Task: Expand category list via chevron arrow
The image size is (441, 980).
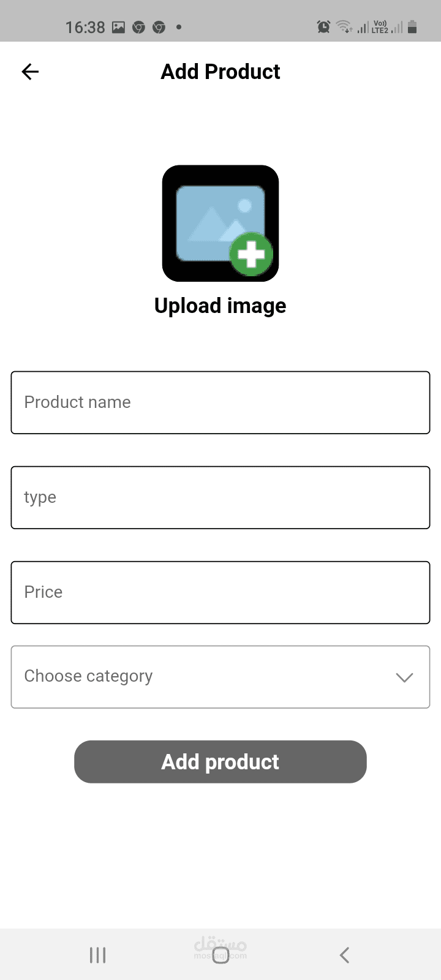Action: (x=404, y=677)
